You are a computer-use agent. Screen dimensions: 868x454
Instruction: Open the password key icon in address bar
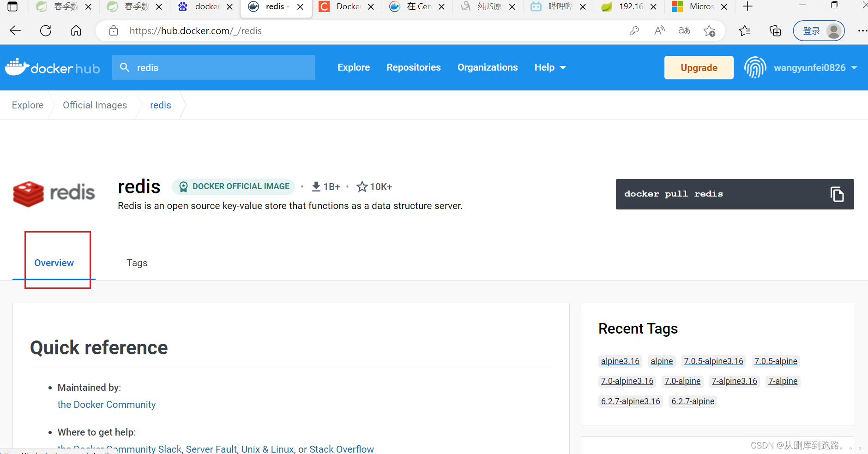point(634,31)
